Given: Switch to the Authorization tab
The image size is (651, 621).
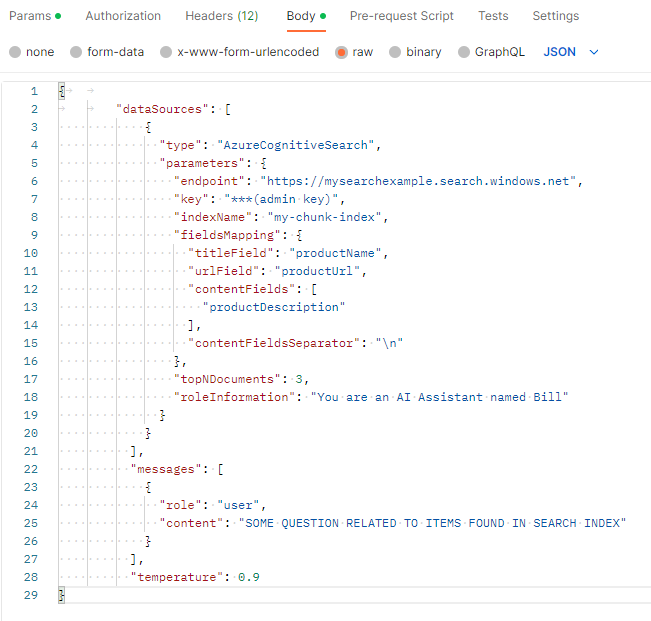Looking at the screenshot, I should pyautogui.click(x=123, y=16).
